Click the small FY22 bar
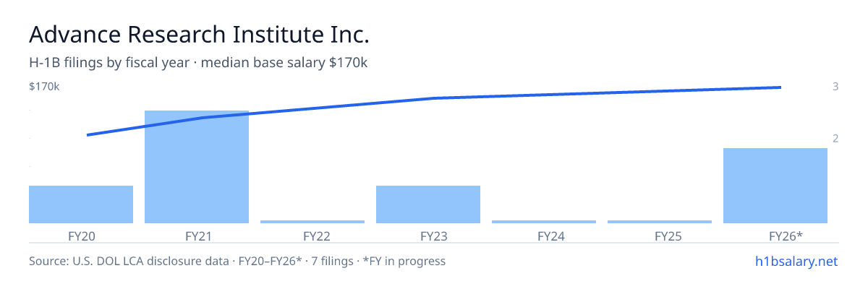The width and height of the screenshot is (868, 289). pyautogui.click(x=312, y=221)
